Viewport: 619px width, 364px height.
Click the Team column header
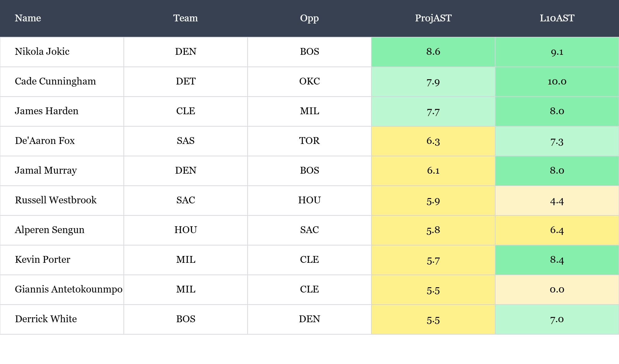click(185, 18)
